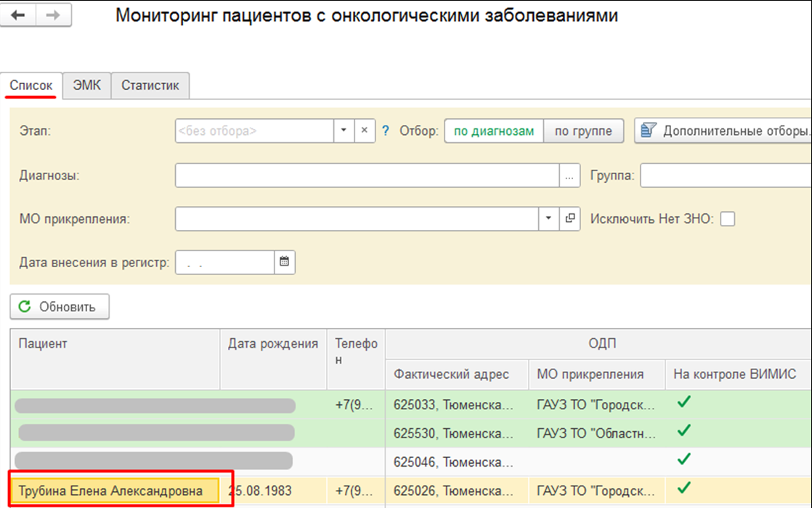Click the forward navigation arrow
812x508 pixels.
click(x=54, y=16)
